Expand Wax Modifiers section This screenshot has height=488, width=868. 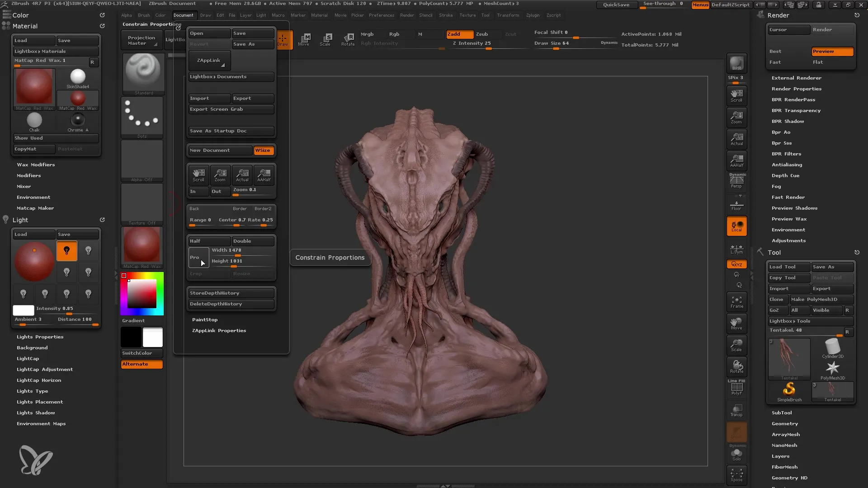click(36, 165)
